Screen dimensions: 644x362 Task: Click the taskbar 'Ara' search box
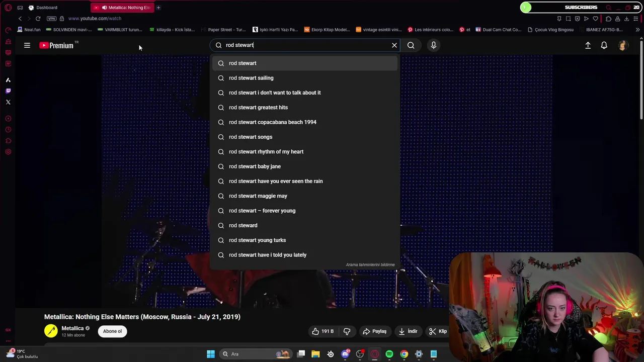[x=256, y=354]
